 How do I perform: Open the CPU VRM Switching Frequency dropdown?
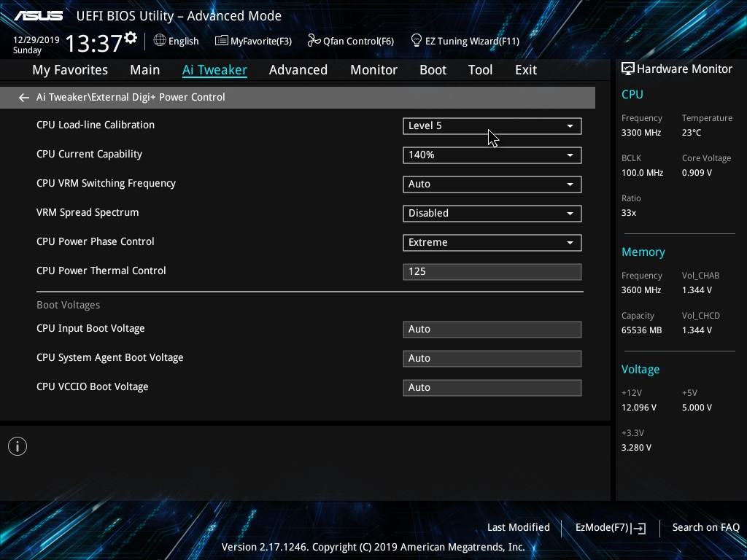point(492,184)
